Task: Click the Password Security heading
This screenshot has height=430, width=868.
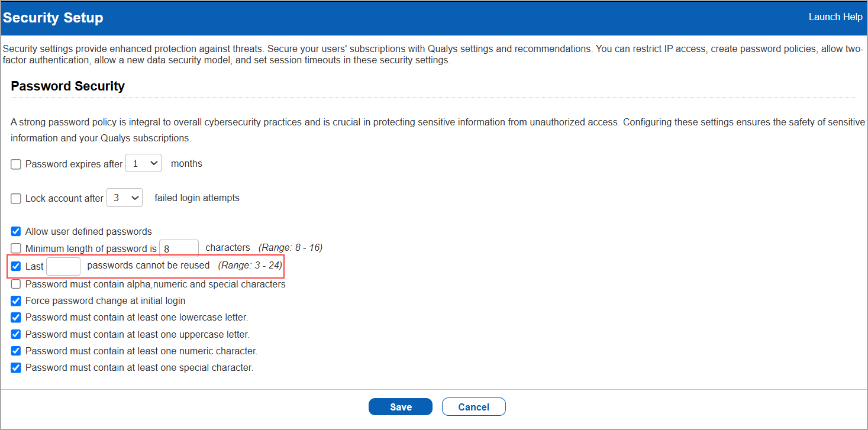Action: pos(68,86)
